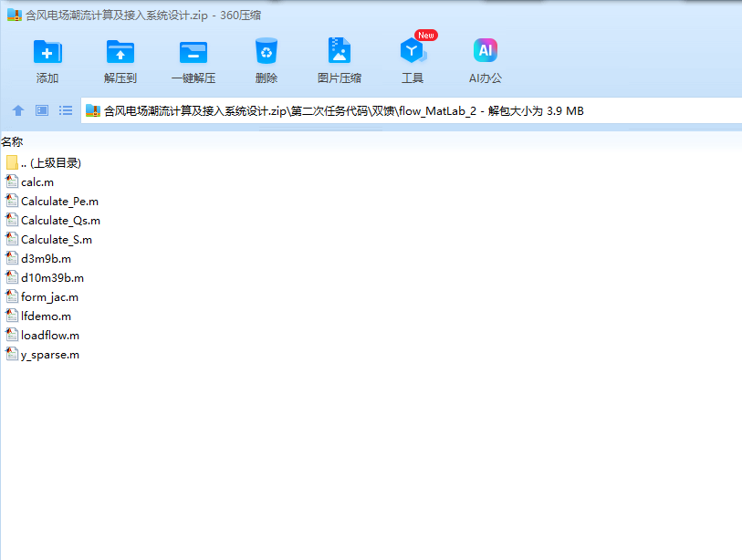Click the 图片压缩 label text
This screenshot has width=742, height=560.
pos(340,78)
